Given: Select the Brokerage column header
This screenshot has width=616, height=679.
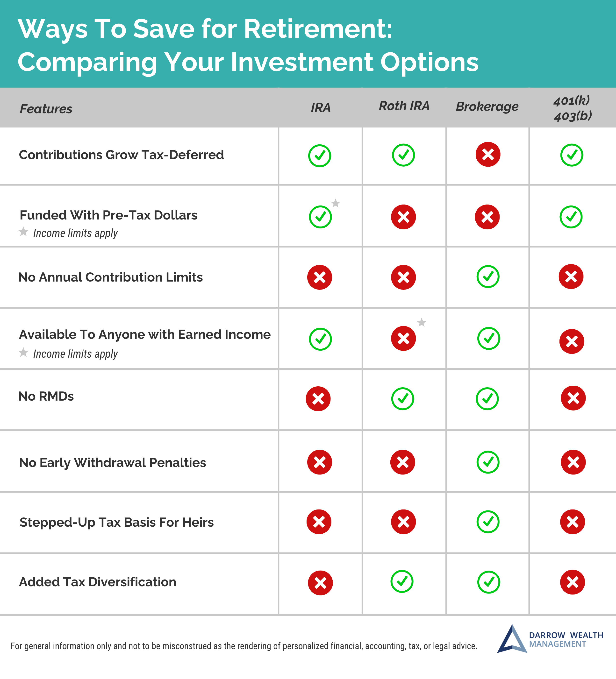Looking at the screenshot, I should tap(487, 106).
